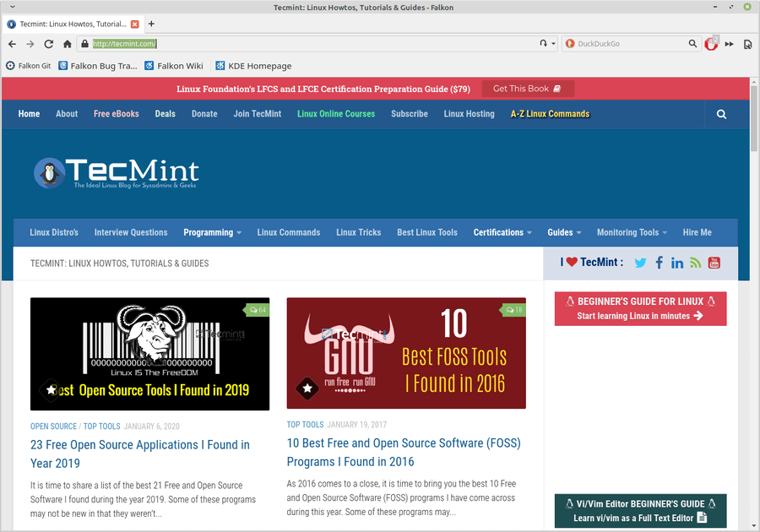Open the 23 Free Open Source Applications article
The image size is (760, 532).
[140, 454]
